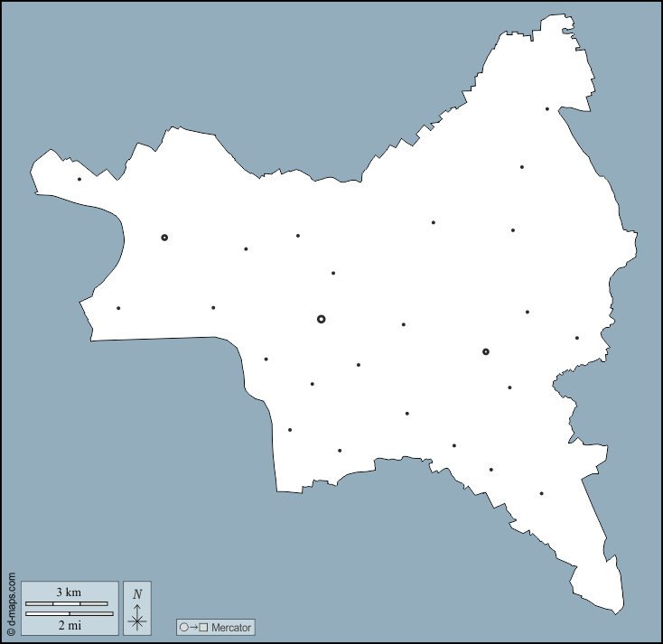Click the 3 km scale bar
This screenshot has height=644, width=663.
tap(66, 603)
